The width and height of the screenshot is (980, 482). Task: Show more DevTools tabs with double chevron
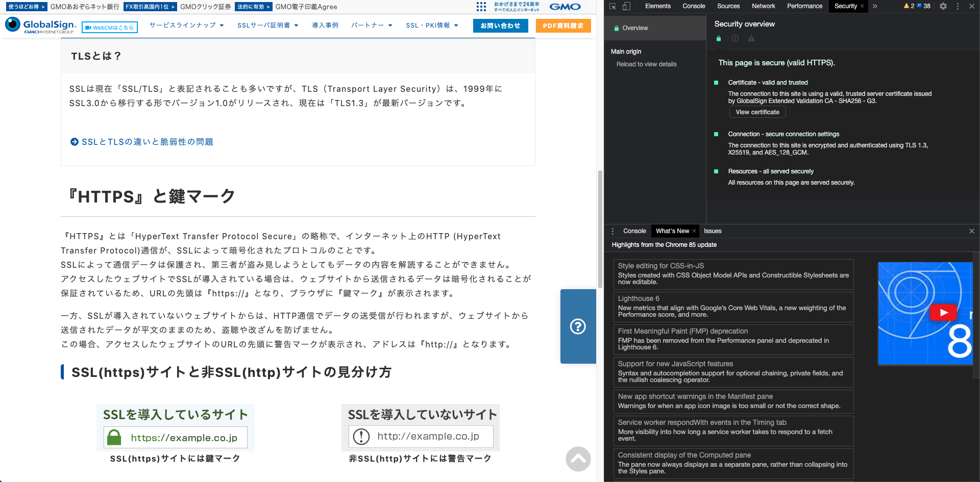pos(875,6)
